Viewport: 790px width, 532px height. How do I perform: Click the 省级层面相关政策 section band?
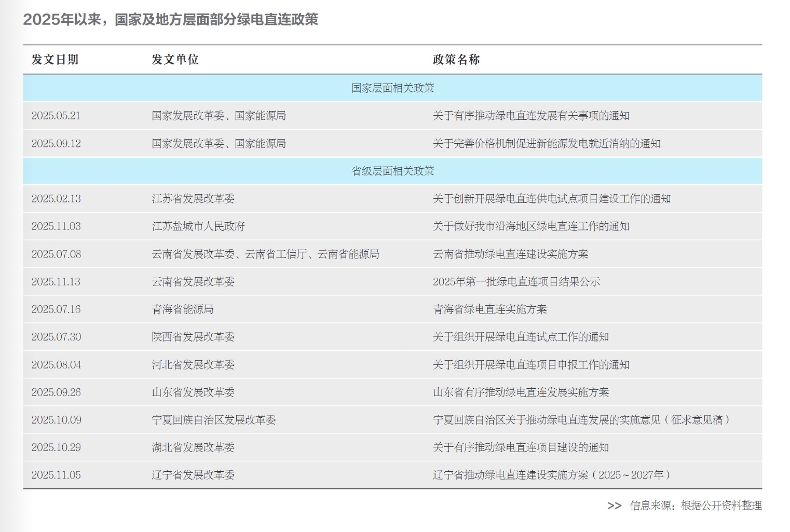click(x=392, y=171)
